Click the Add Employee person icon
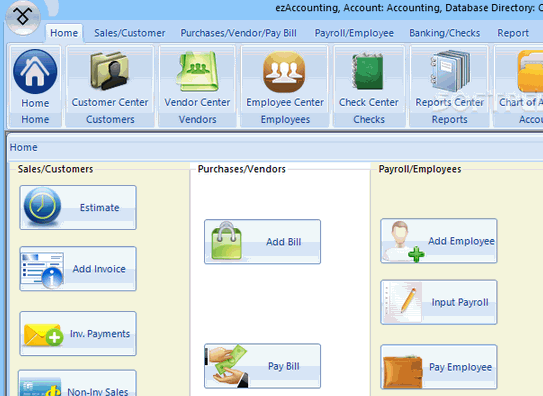 tap(403, 241)
